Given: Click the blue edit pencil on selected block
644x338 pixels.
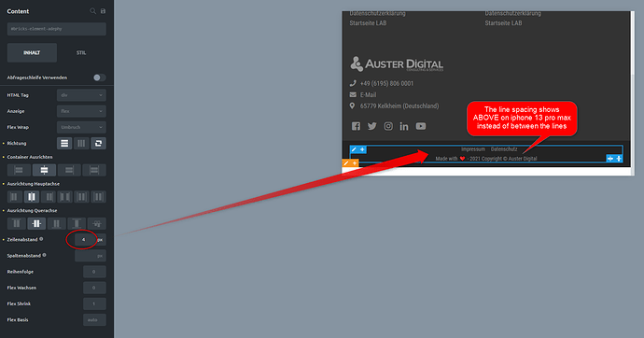Looking at the screenshot, I should tap(354, 149).
